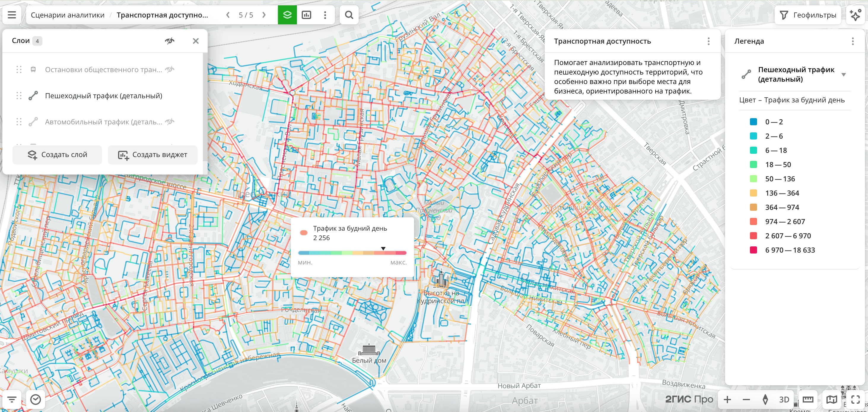Reset map orientation with compass icon
The height and width of the screenshot is (412, 868).
click(x=765, y=400)
